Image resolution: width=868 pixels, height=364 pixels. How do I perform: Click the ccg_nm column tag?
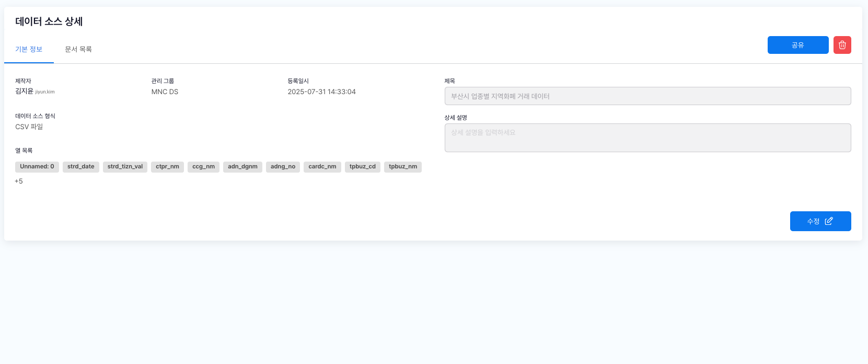click(x=203, y=167)
